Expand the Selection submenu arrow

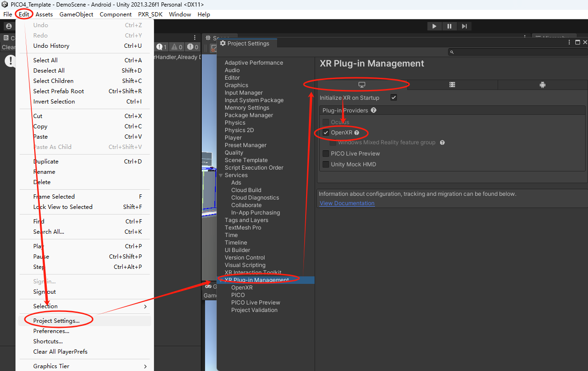pos(145,306)
